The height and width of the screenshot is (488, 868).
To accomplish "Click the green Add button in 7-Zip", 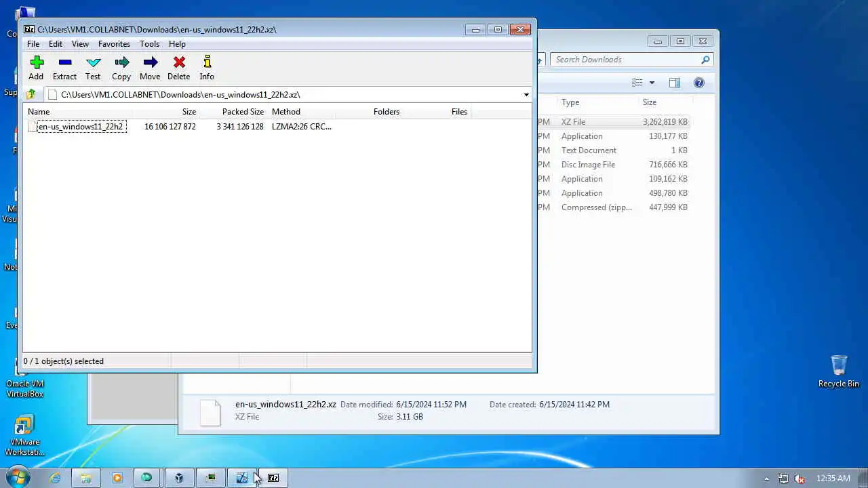I will tap(37, 68).
